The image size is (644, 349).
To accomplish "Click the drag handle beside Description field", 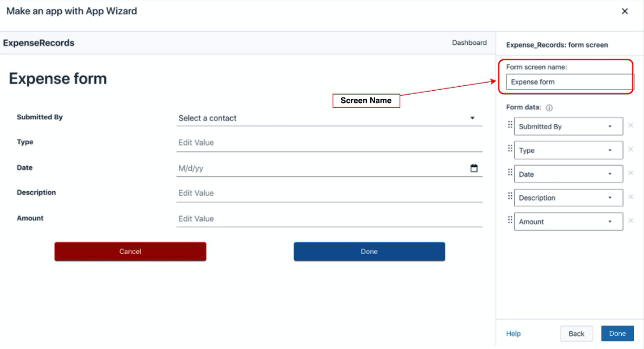I will click(510, 196).
